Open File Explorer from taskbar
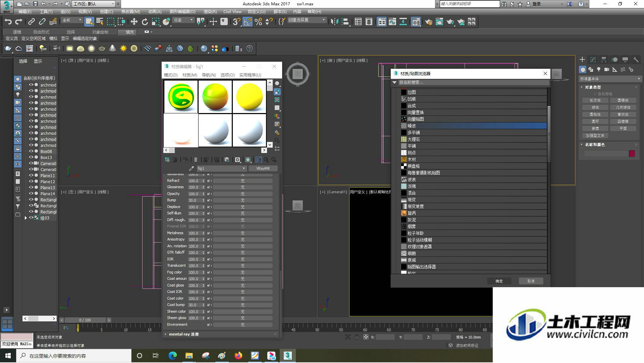644x363 pixels. 189,356
